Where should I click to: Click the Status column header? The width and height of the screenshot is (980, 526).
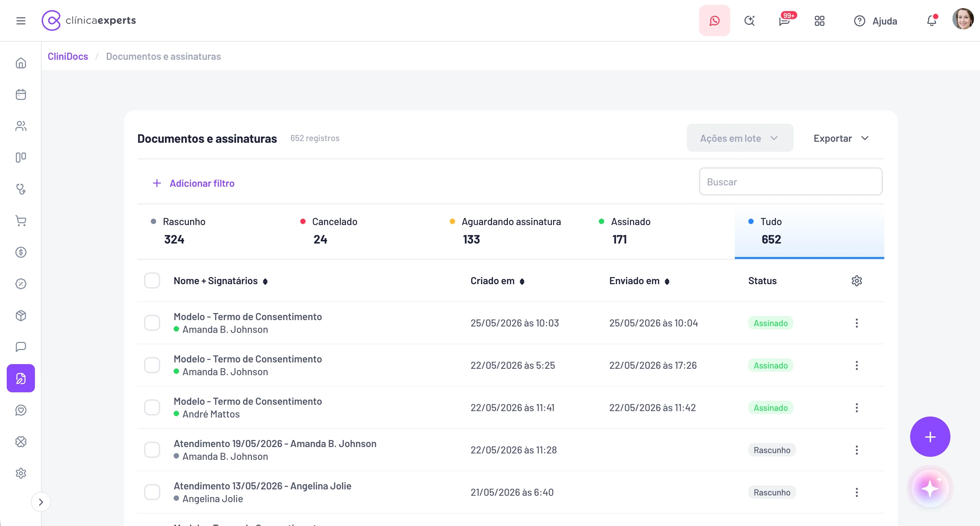tap(762, 281)
